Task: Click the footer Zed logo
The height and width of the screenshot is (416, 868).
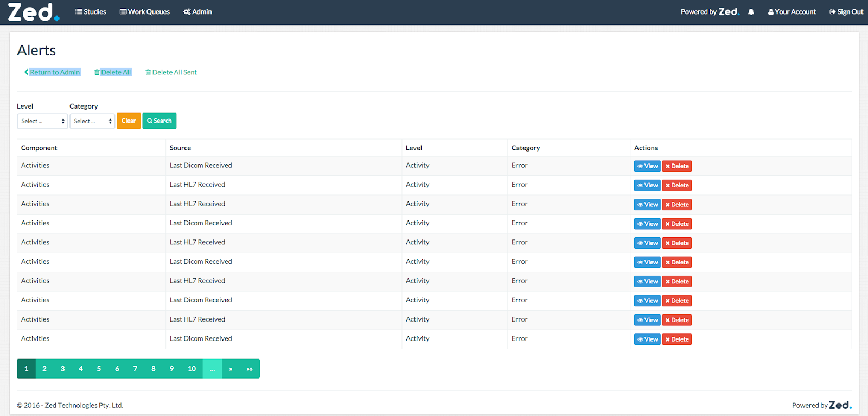Action: 840,405
